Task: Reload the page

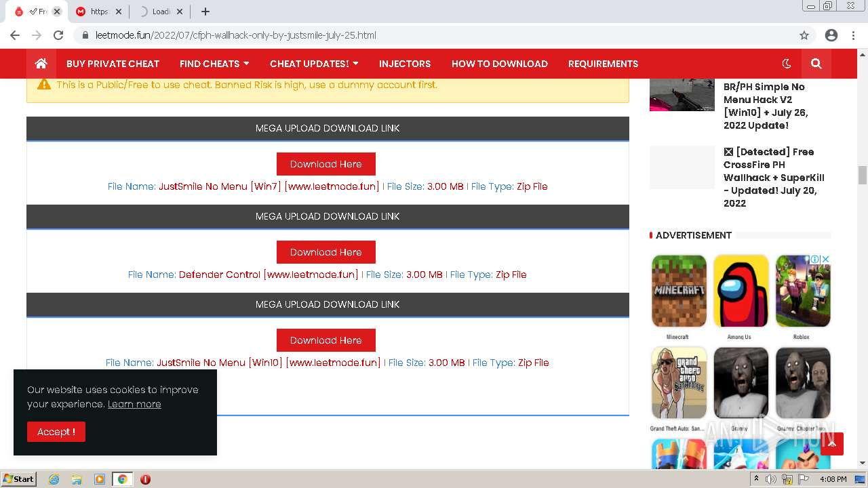Action: click(58, 35)
